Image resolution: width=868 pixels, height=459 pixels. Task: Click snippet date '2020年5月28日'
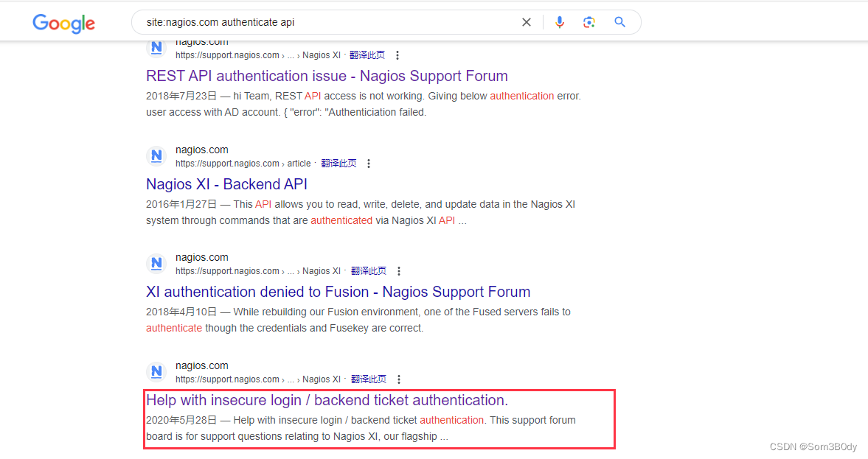point(181,420)
